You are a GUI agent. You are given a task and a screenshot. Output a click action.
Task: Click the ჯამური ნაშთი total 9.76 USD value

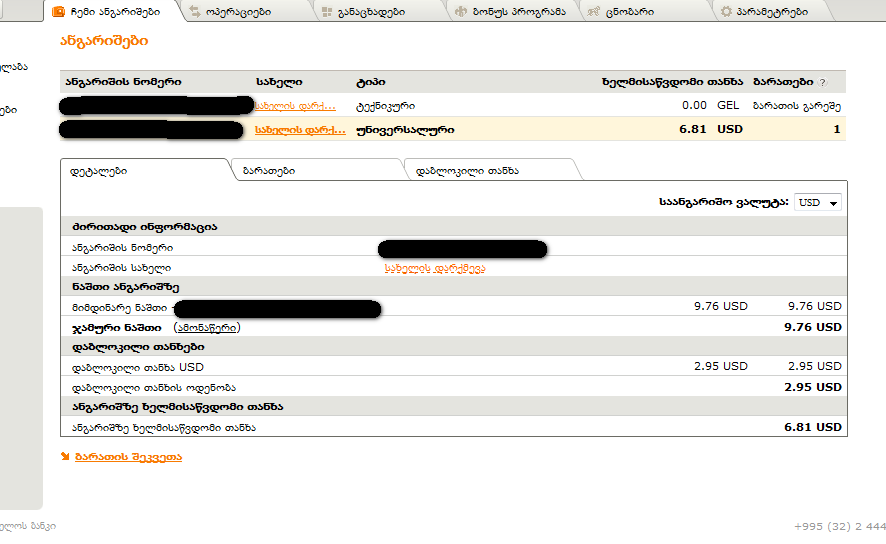[813, 327]
